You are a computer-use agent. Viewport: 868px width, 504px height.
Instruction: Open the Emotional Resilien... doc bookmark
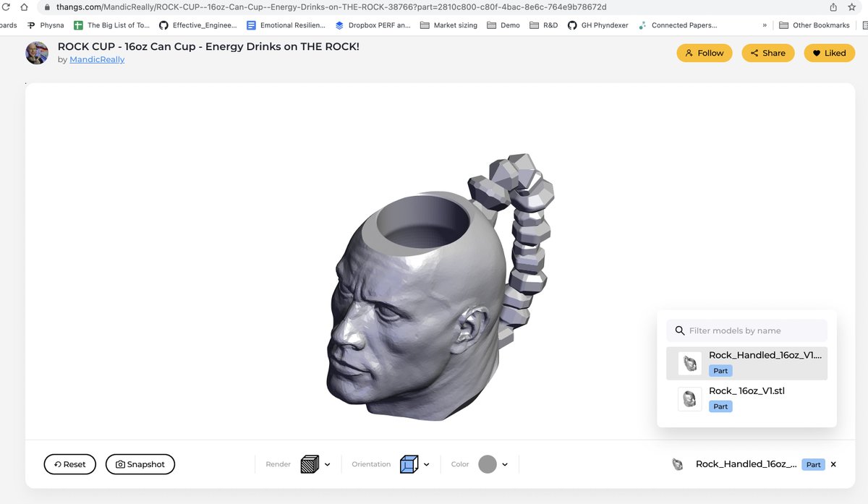(286, 25)
